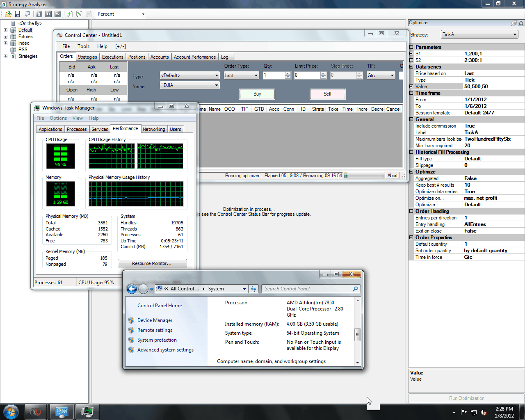Switch to the Executions tab
525x420 pixels.
pyautogui.click(x=112, y=57)
